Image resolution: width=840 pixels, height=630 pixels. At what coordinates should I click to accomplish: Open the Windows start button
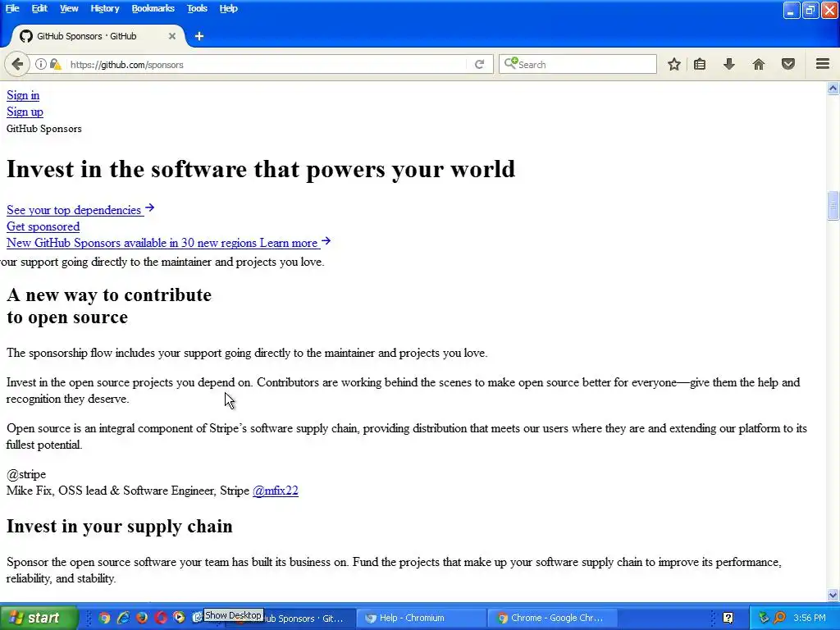point(39,618)
